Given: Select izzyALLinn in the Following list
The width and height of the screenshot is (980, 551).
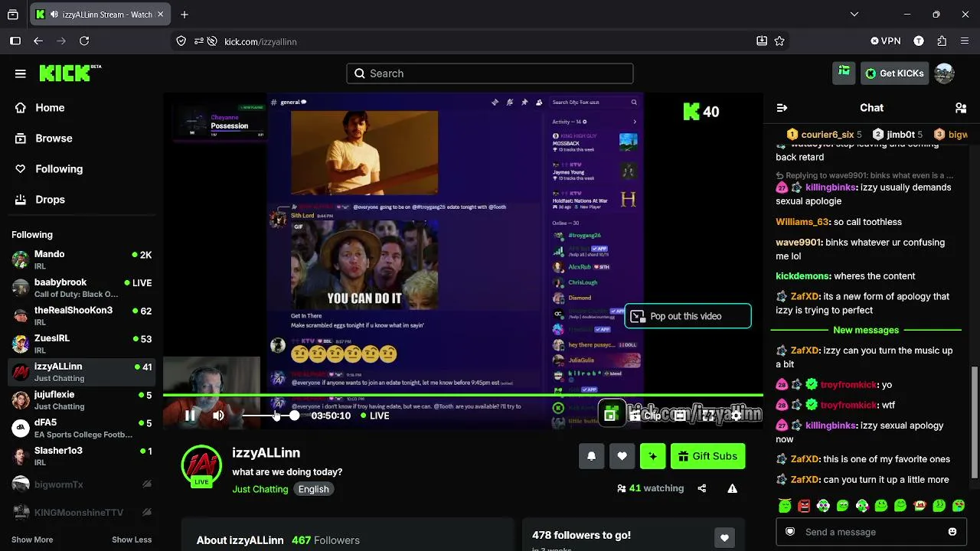Looking at the screenshot, I should (x=82, y=372).
